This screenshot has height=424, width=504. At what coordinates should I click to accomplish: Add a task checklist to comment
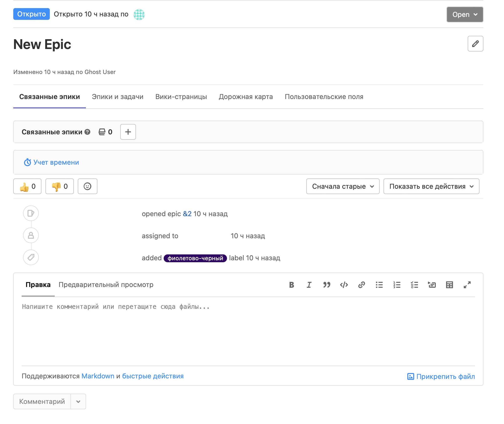[414, 285]
